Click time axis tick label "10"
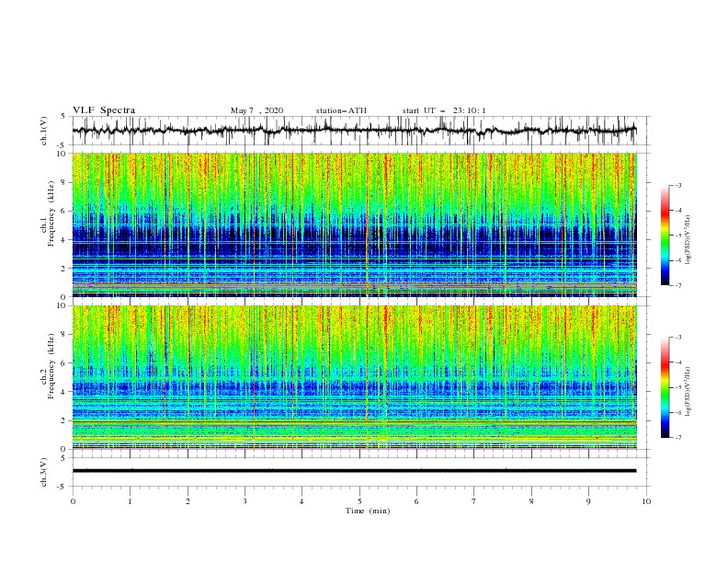728x563 pixels. (x=646, y=501)
